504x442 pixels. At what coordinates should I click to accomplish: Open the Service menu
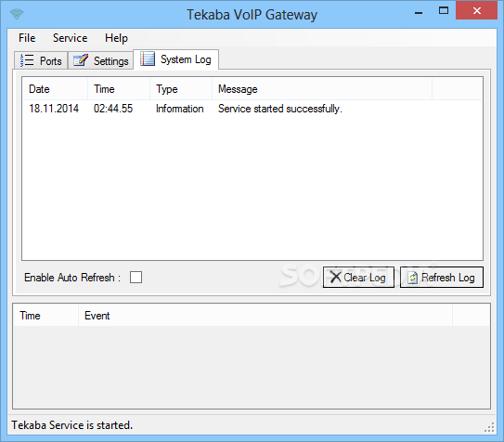(70, 38)
